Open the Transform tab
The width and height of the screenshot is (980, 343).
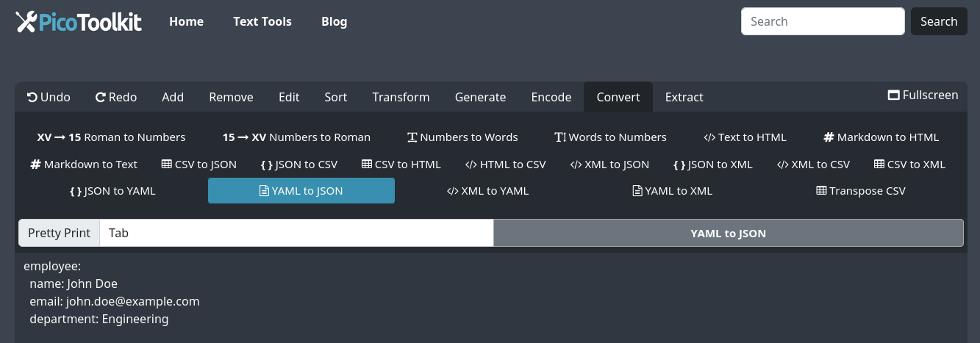[x=401, y=97]
